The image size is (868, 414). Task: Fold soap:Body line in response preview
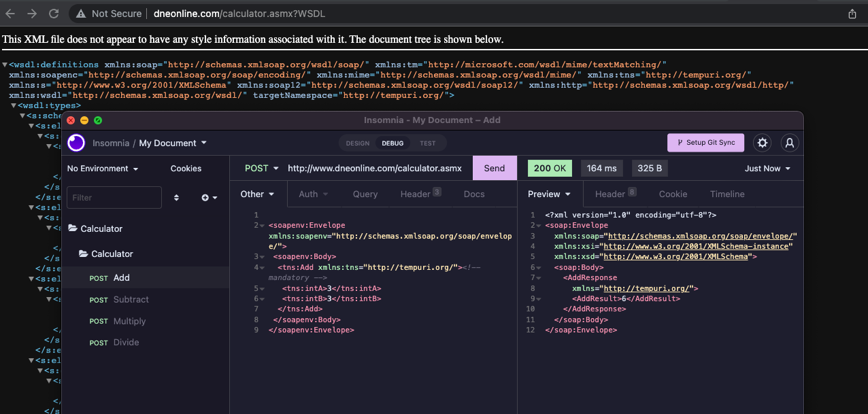click(538, 268)
